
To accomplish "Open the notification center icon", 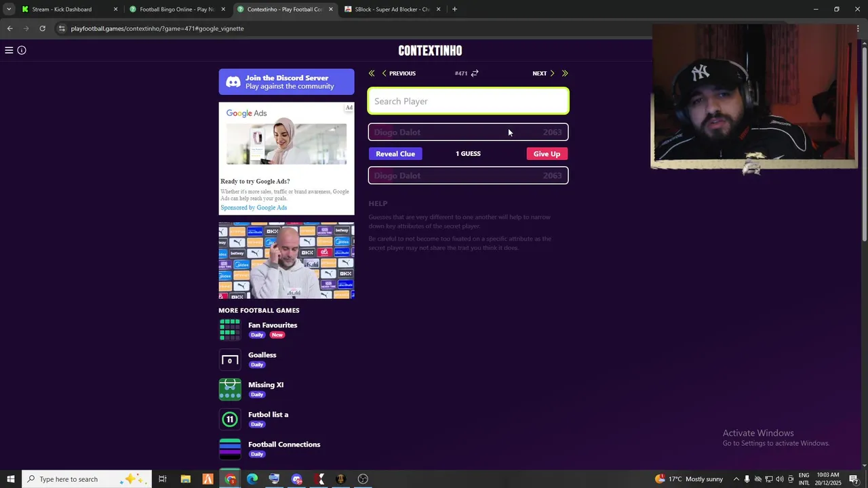I will click(854, 479).
